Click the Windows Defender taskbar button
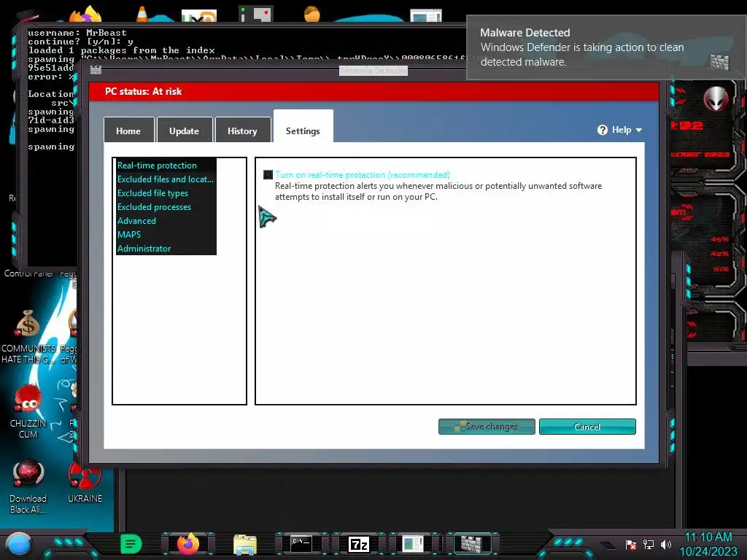747x560 pixels. (472, 543)
